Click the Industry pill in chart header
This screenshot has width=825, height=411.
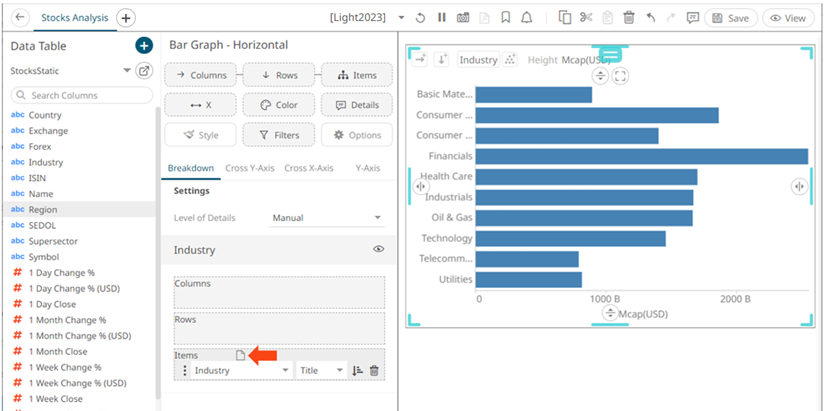tap(478, 60)
